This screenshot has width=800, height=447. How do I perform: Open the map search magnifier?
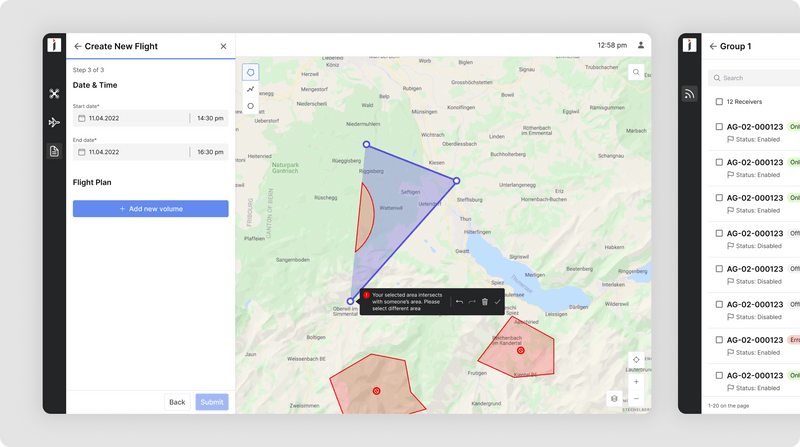pos(636,72)
